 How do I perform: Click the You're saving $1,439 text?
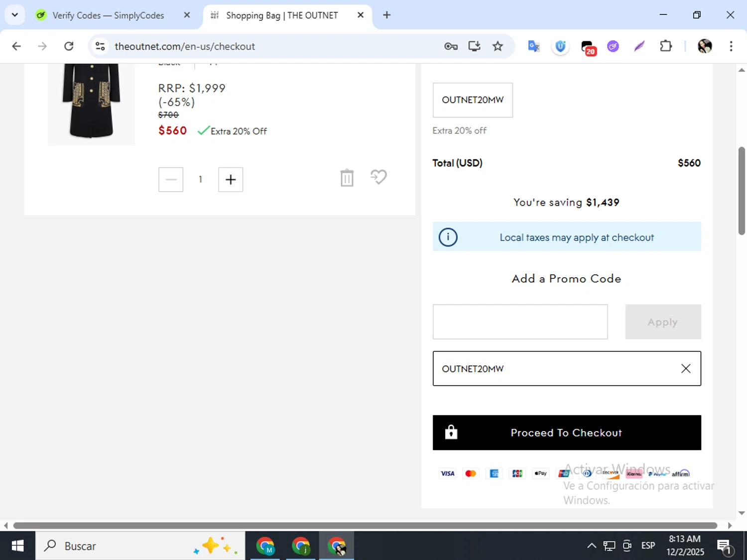(x=567, y=203)
